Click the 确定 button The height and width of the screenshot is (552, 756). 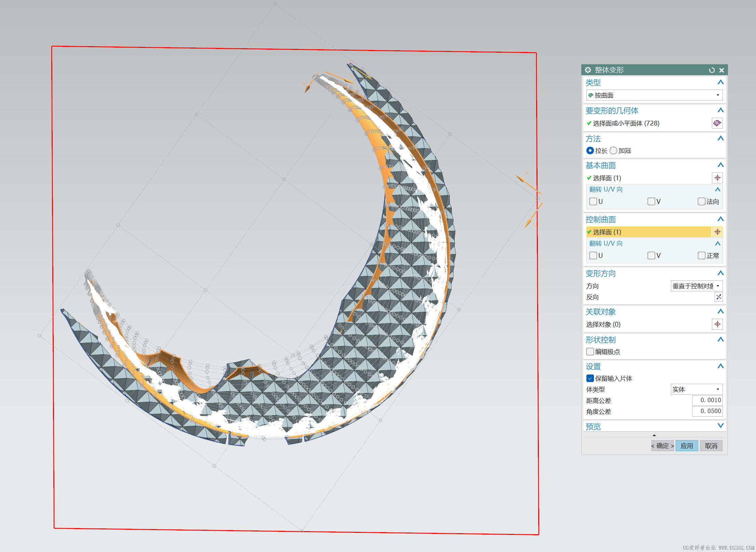coord(662,446)
